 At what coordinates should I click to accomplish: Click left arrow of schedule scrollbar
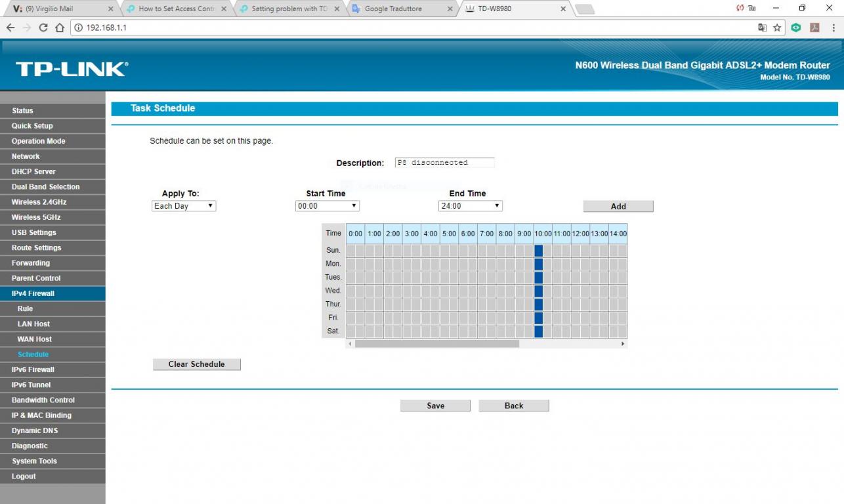(x=350, y=344)
